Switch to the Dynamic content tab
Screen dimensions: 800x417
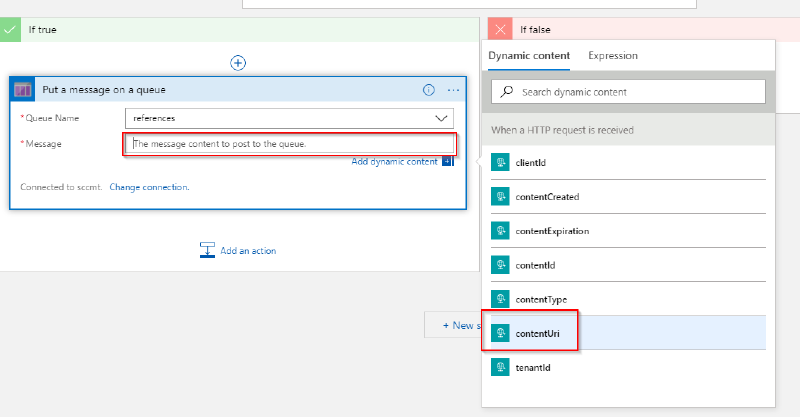[529, 56]
